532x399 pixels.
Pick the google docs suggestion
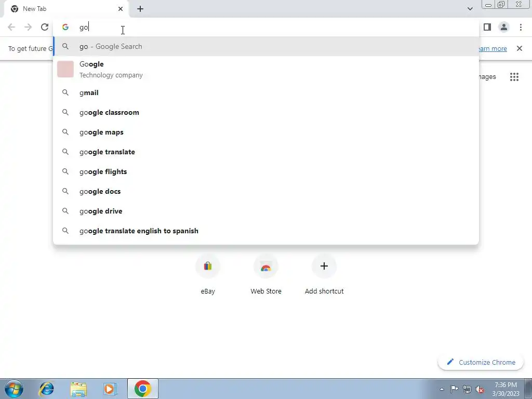pos(266,191)
